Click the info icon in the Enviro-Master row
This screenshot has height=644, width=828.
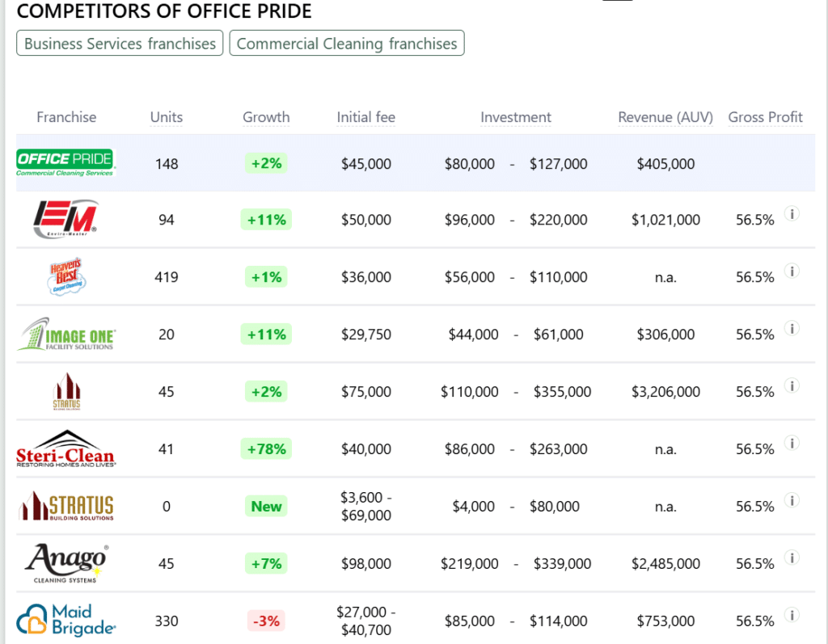tap(792, 214)
